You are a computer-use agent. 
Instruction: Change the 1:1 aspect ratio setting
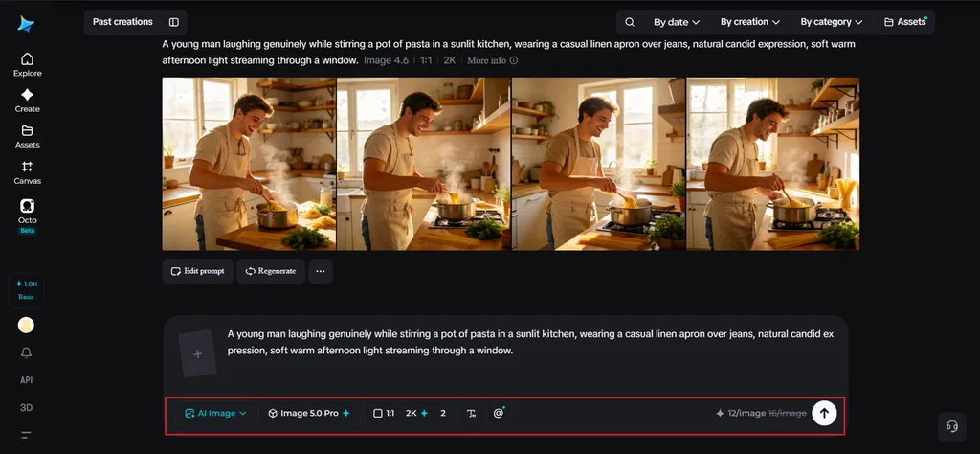coord(383,414)
